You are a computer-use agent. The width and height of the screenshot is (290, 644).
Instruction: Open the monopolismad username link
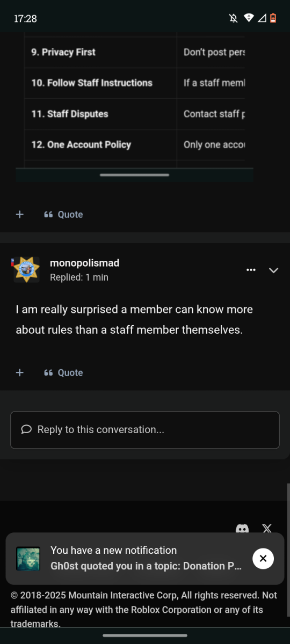tap(84, 263)
